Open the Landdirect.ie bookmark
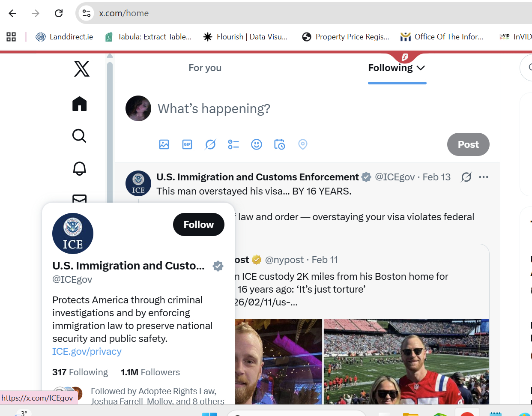The height and width of the screenshot is (416, 532). [64, 37]
